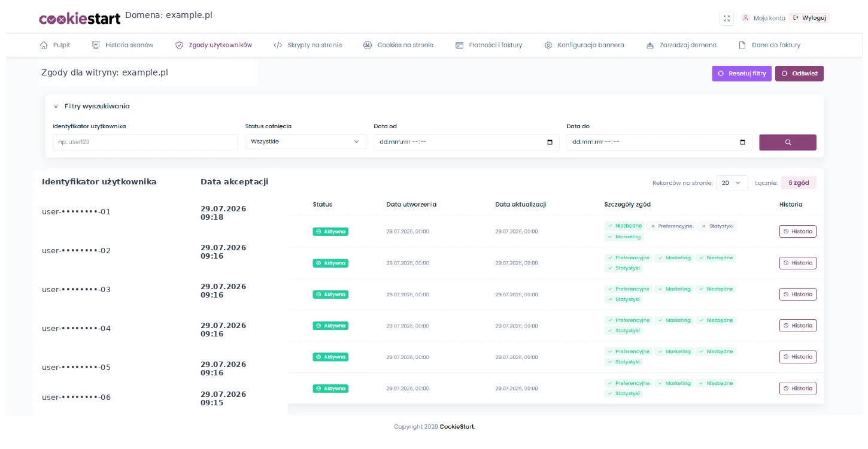
Task: Open Płatności i faktury tab
Action: [x=488, y=45]
